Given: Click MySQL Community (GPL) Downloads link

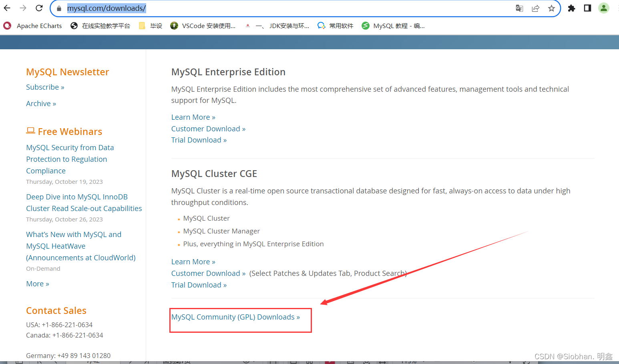Looking at the screenshot, I should pos(235,317).
